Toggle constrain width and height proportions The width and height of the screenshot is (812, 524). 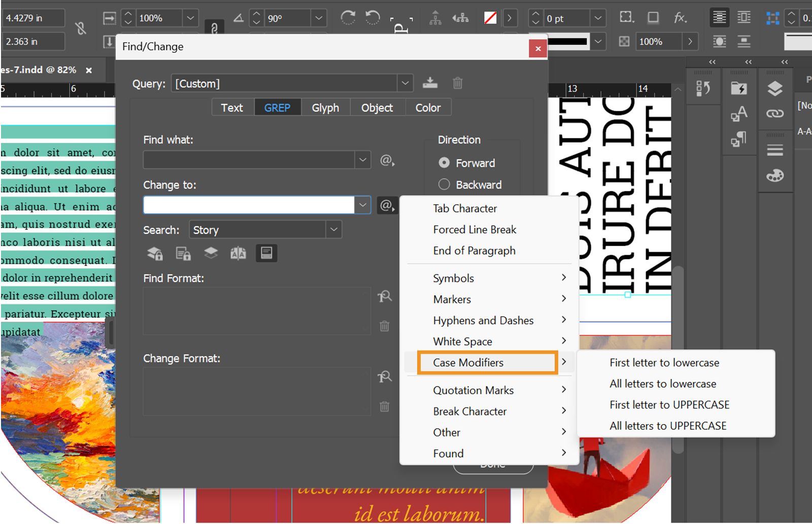[81, 28]
